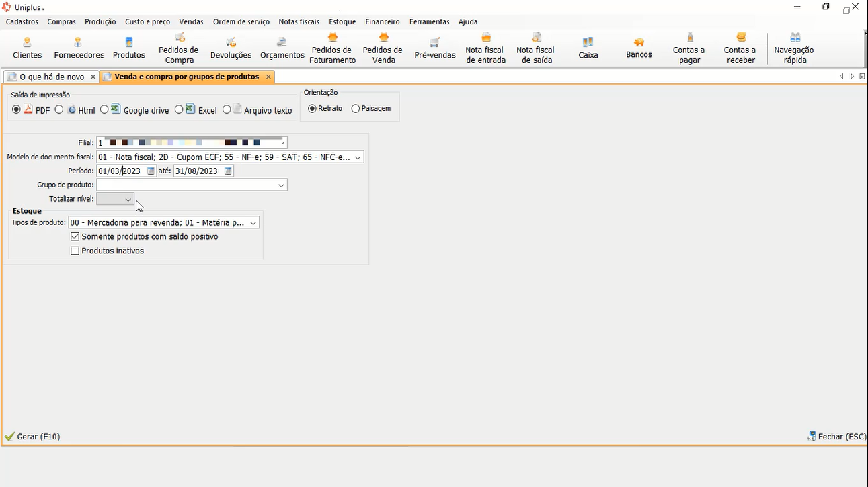
Task: Select Arquivo texto print output
Action: pyautogui.click(x=227, y=109)
